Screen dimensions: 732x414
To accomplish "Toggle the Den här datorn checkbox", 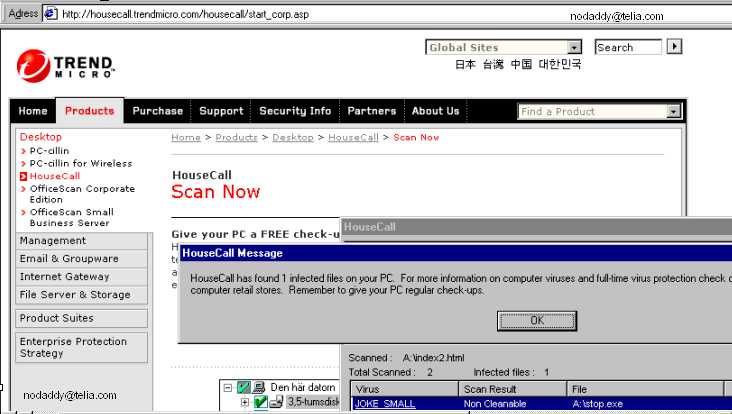I will tap(244, 387).
